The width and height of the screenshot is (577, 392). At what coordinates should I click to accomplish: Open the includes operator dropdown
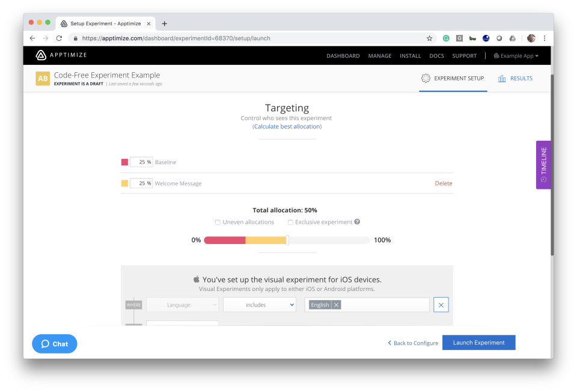pyautogui.click(x=260, y=305)
